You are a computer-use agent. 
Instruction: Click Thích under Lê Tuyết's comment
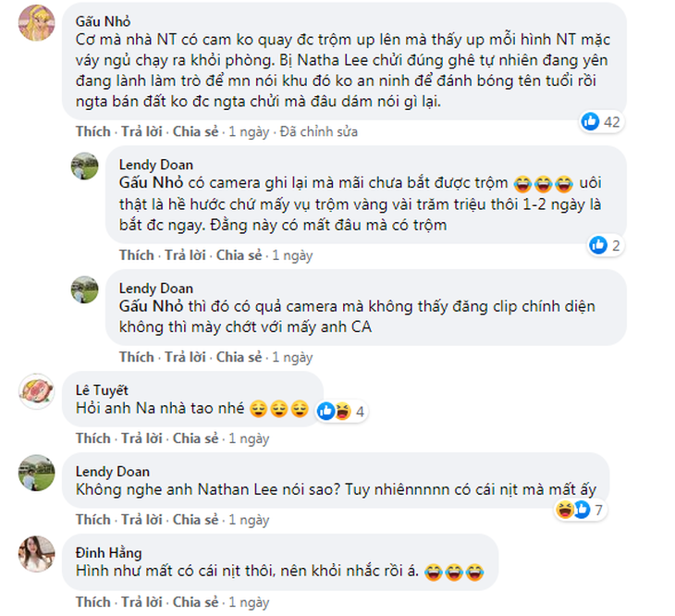pos(93,437)
